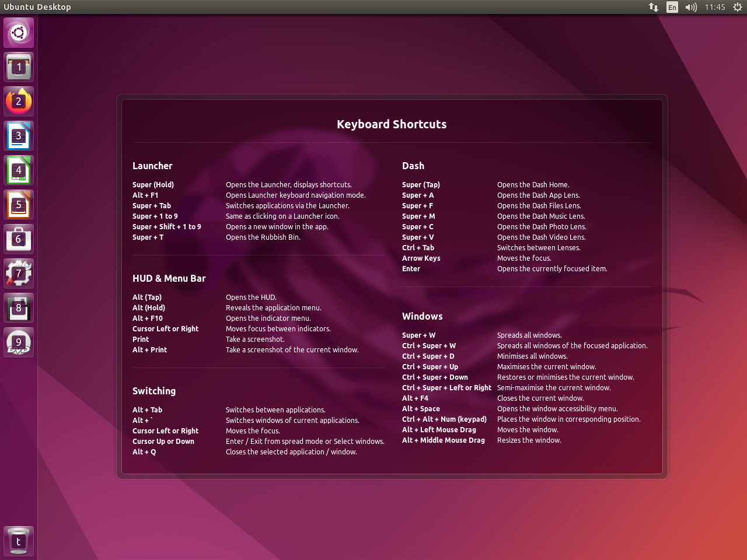
Task: Click the text Switches between Lenses.
Action: click(x=539, y=248)
